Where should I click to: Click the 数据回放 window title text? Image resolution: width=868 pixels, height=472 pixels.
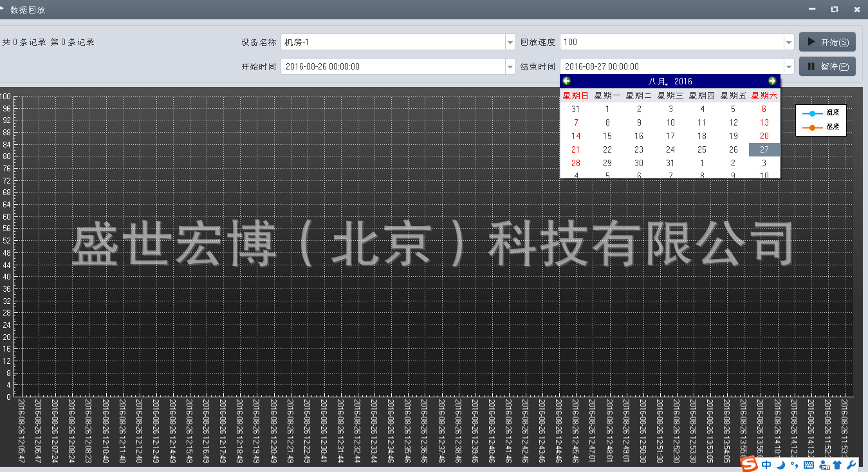(28, 10)
